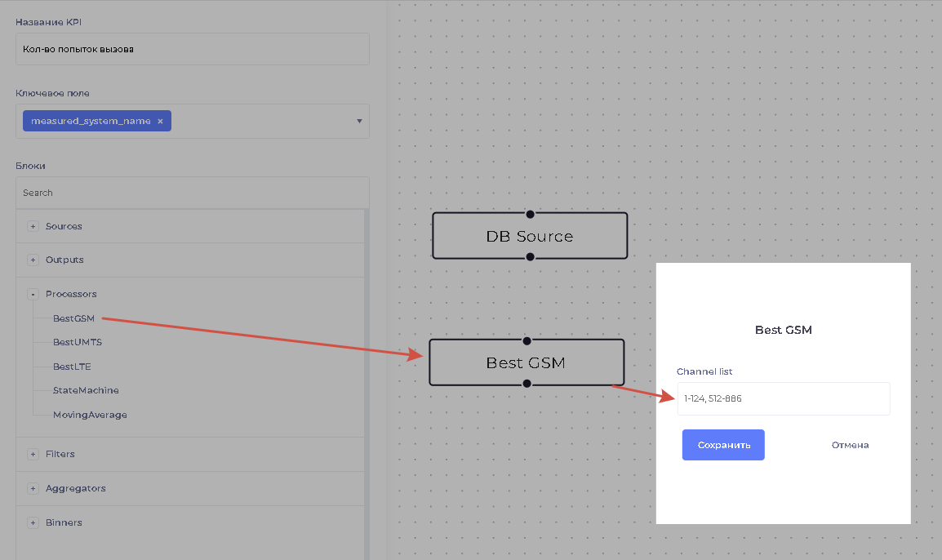
Task: Click the blocks Search field
Action: (192, 193)
